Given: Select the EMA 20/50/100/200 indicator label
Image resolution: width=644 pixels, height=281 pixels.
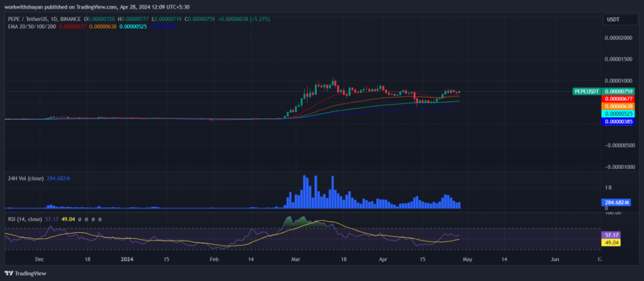Looking at the screenshot, I should tap(32, 26).
